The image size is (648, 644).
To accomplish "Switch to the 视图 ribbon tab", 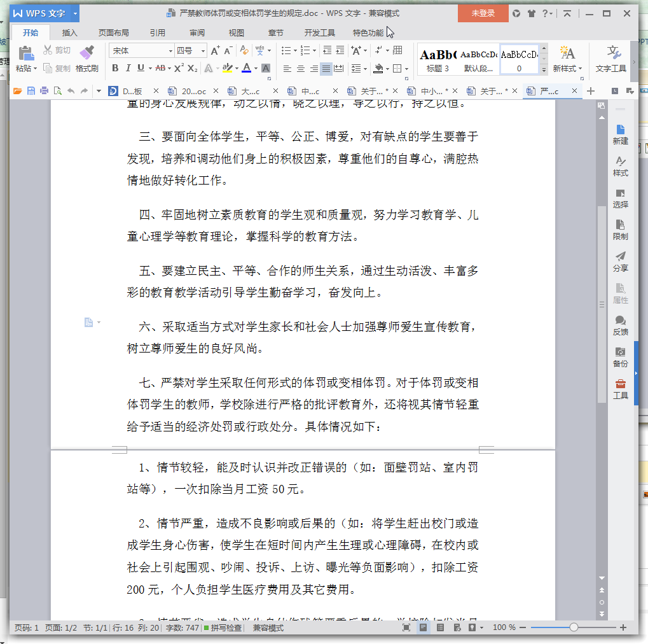I will tap(237, 32).
